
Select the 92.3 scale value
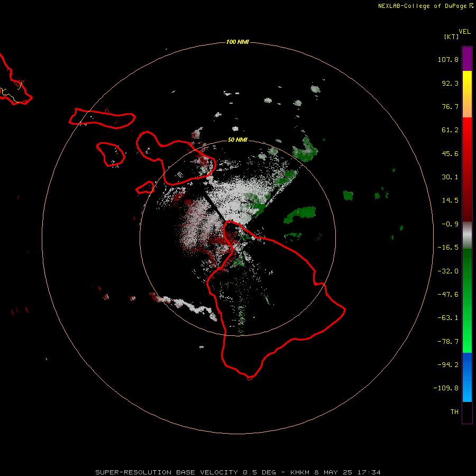point(450,83)
